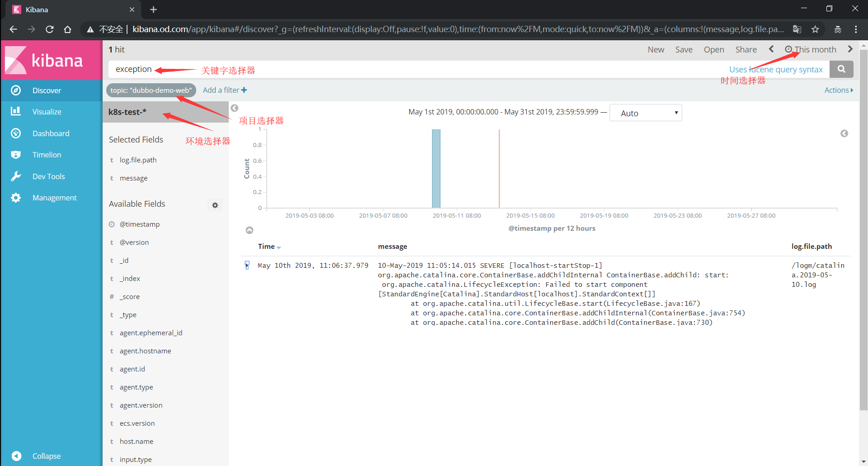
Task: Select the Dashboard nav label
Action: (x=51, y=133)
